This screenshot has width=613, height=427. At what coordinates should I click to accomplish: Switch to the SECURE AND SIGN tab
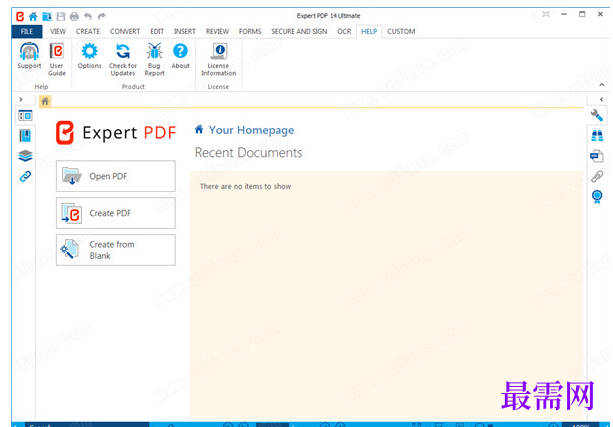click(x=299, y=31)
